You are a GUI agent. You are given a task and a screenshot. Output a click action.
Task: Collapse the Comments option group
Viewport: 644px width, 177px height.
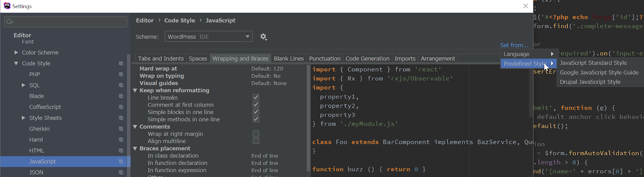135,127
